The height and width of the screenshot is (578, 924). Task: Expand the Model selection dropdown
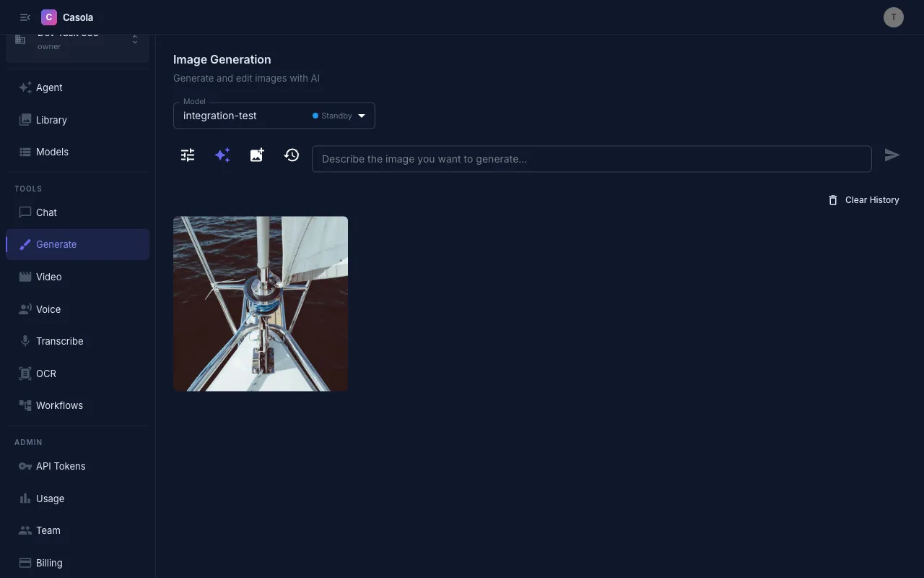point(274,116)
